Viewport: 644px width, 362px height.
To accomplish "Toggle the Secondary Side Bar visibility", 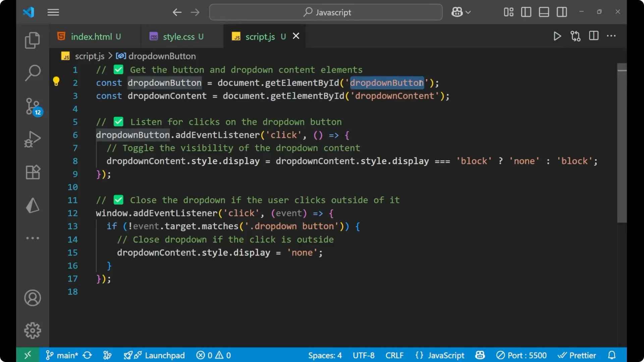I will (x=562, y=12).
